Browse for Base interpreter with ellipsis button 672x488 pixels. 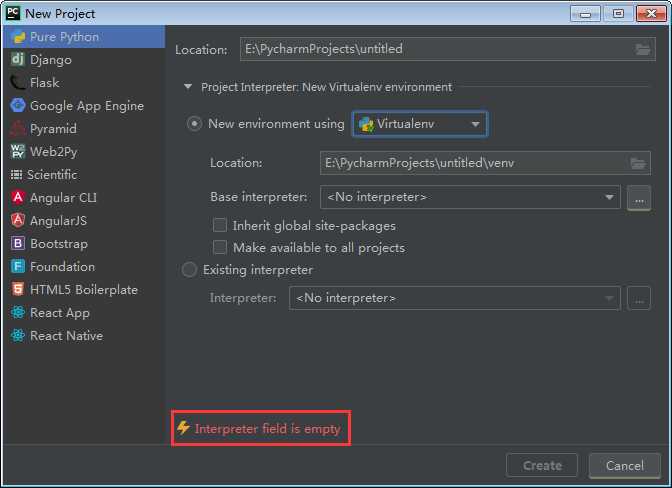click(639, 198)
